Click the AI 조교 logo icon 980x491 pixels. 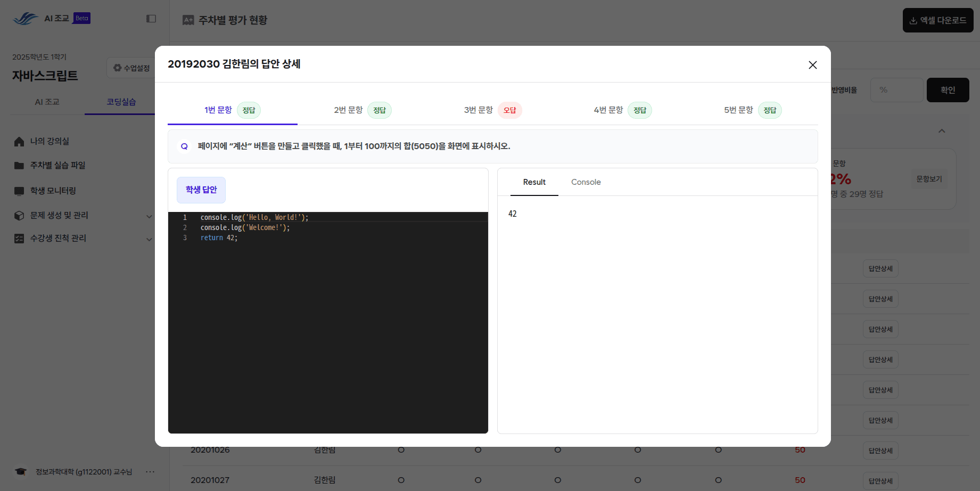(x=26, y=19)
